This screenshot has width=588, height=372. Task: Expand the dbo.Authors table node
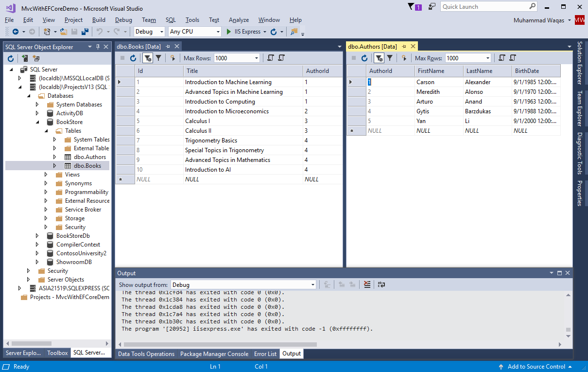(55, 157)
